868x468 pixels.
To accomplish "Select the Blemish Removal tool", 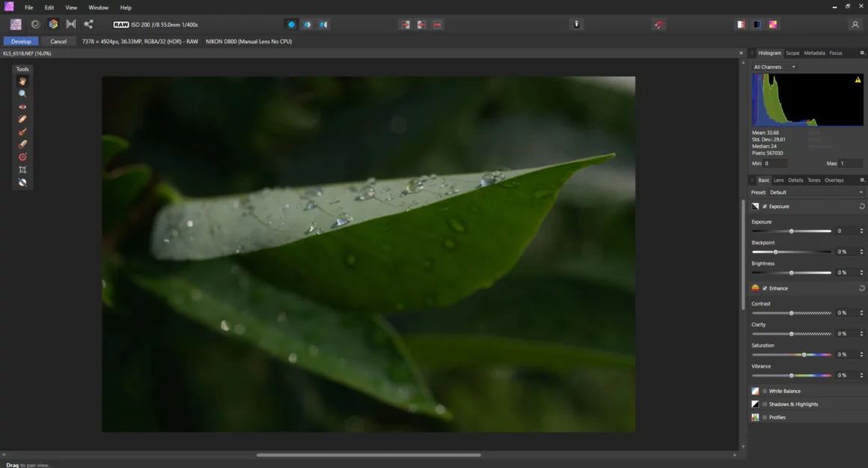I will tap(22, 119).
